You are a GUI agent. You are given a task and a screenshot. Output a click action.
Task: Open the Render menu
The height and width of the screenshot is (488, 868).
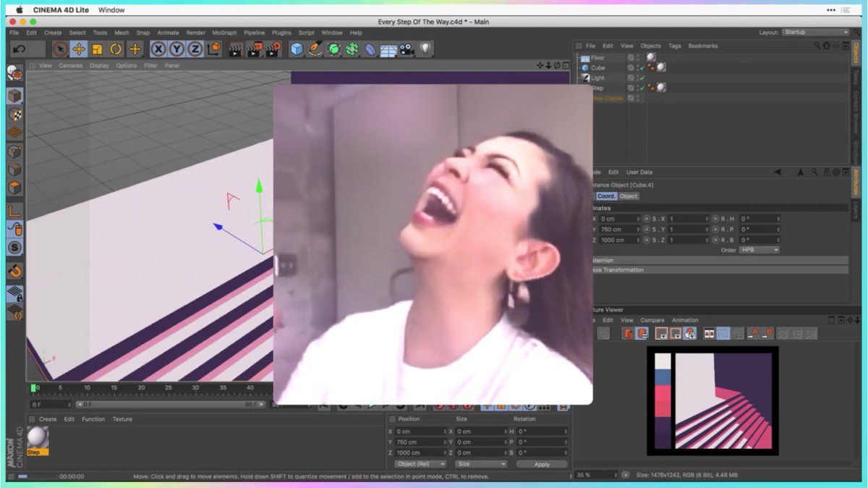(196, 33)
